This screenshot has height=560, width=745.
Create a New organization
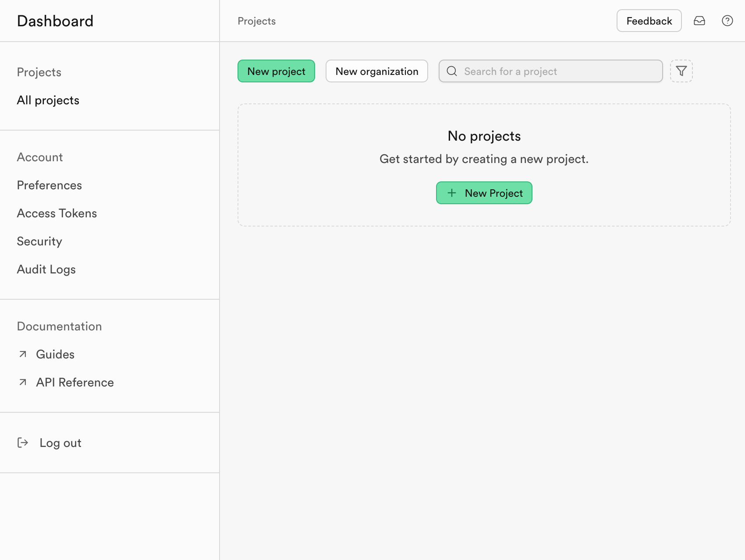[x=377, y=71]
